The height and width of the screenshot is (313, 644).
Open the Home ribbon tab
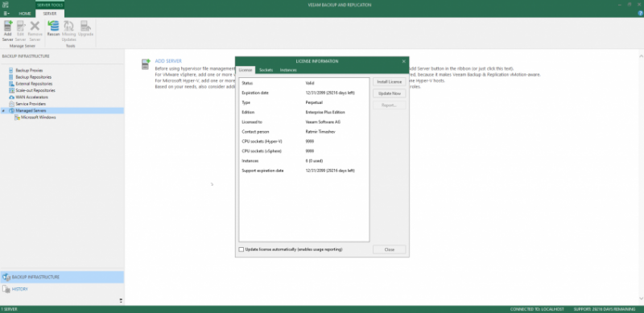(x=25, y=14)
